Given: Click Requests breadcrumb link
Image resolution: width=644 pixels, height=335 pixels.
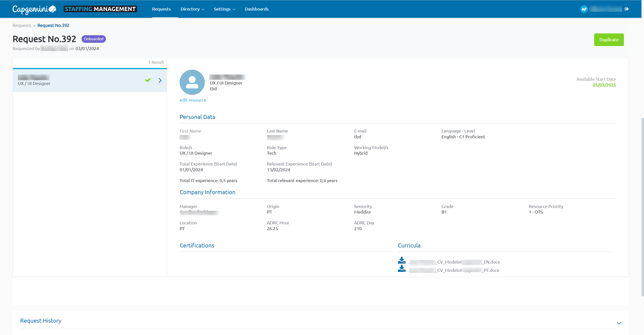Looking at the screenshot, I should 22,25.
